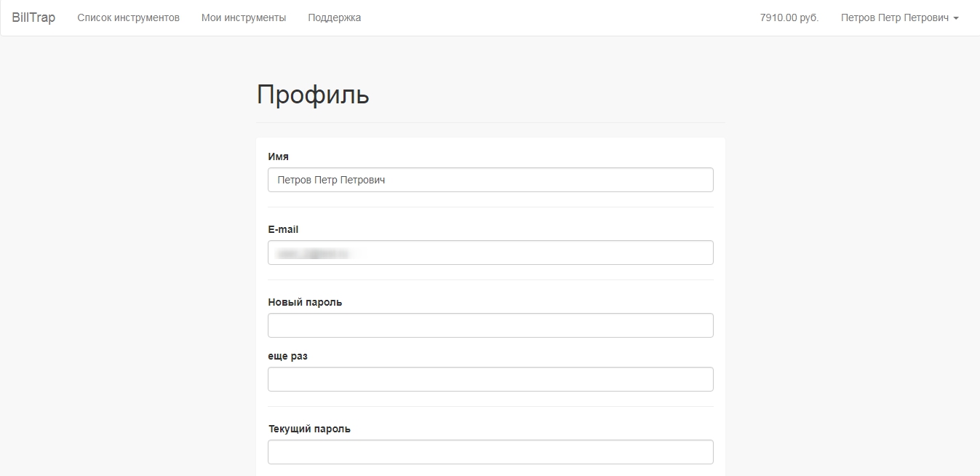The height and width of the screenshot is (476, 980).
Task: Click the еще раз label
Action: click(287, 356)
